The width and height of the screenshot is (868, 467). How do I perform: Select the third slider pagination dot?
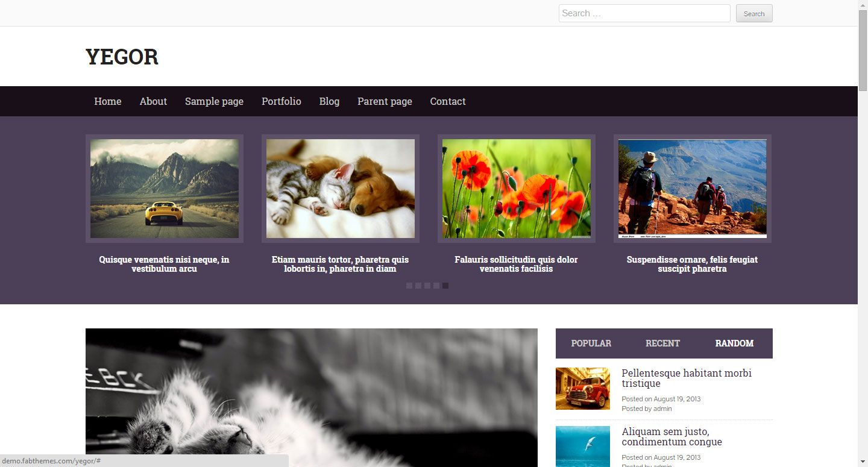click(x=427, y=286)
